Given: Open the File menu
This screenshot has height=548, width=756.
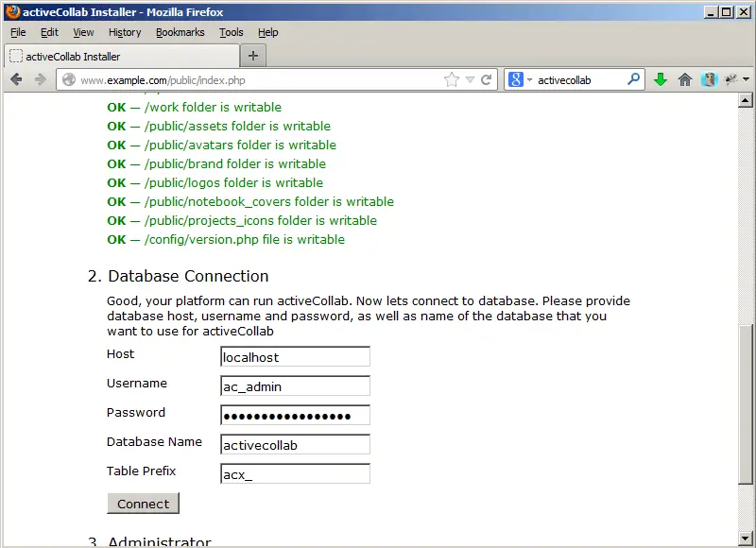Looking at the screenshot, I should [x=18, y=32].
